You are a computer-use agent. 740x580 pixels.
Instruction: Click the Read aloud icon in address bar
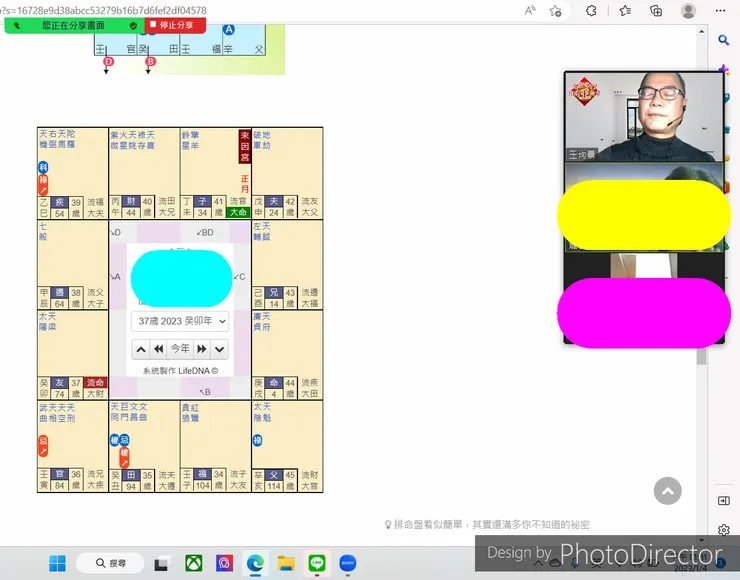[530, 10]
